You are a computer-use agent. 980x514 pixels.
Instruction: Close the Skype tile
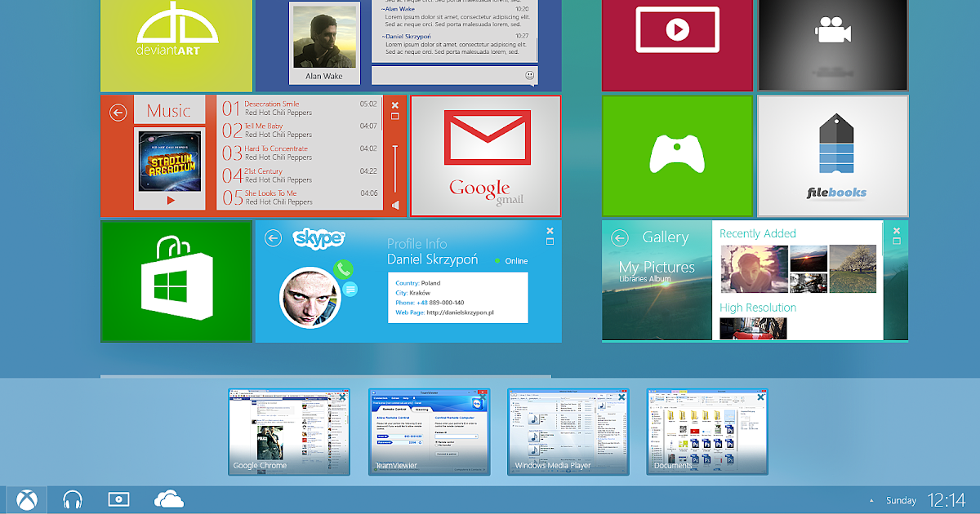[550, 230]
